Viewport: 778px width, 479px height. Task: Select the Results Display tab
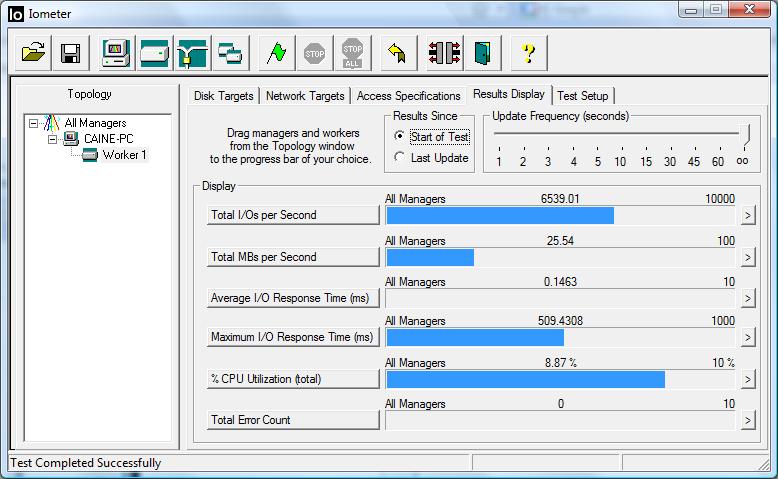[x=509, y=94]
